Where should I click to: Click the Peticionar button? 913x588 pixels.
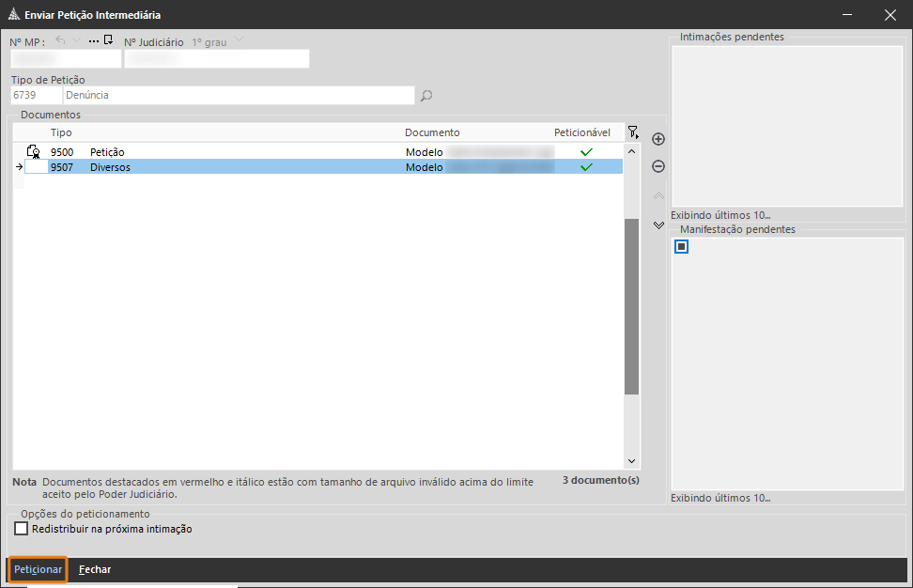[39, 569]
